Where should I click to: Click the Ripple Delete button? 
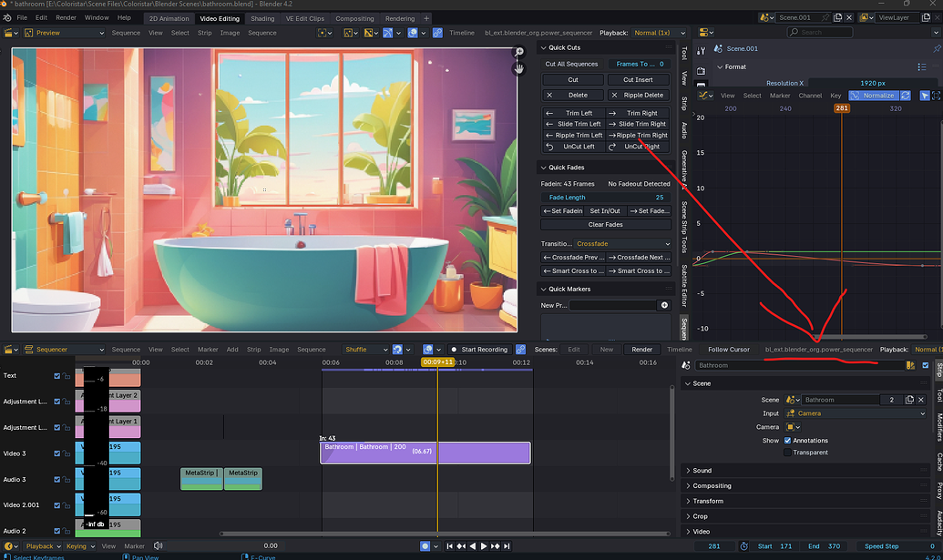click(x=638, y=95)
